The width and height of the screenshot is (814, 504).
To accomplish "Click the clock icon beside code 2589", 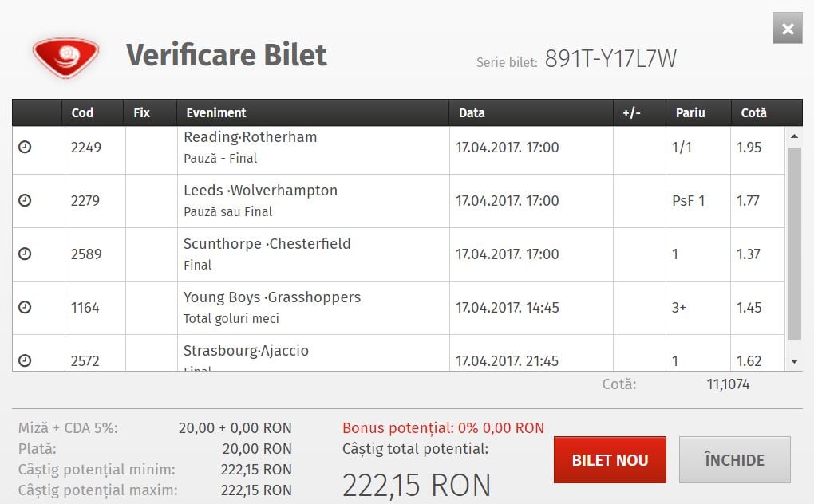I will point(25,254).
